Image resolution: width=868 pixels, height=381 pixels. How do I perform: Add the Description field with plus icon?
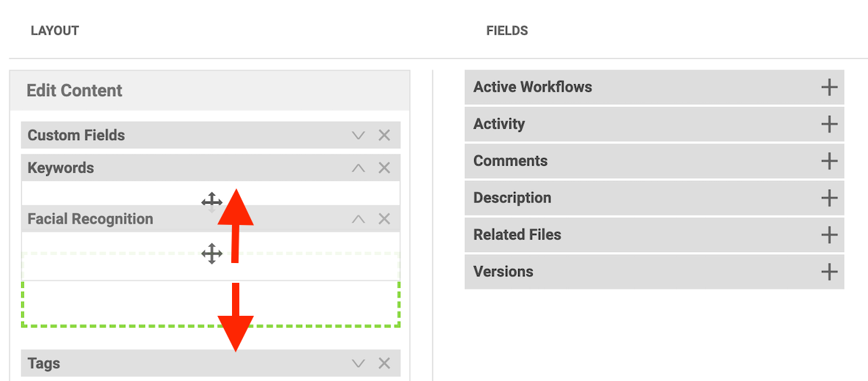(x=828, y=198)
